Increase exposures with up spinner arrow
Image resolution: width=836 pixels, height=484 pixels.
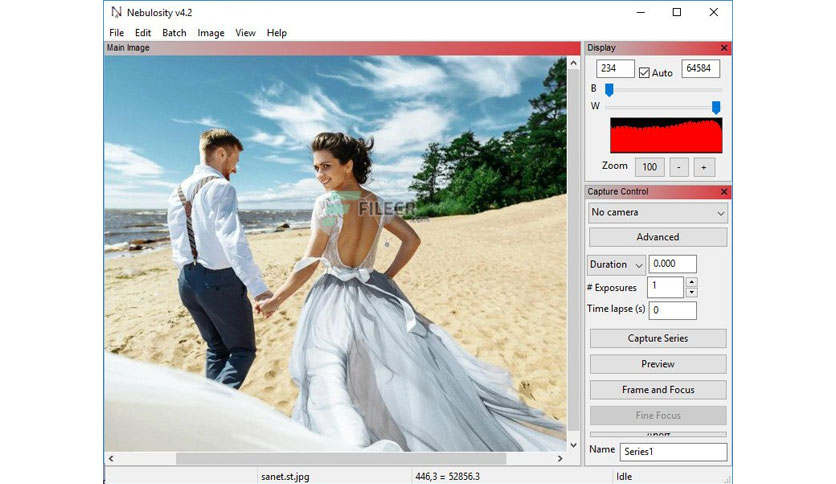[692, 282]
